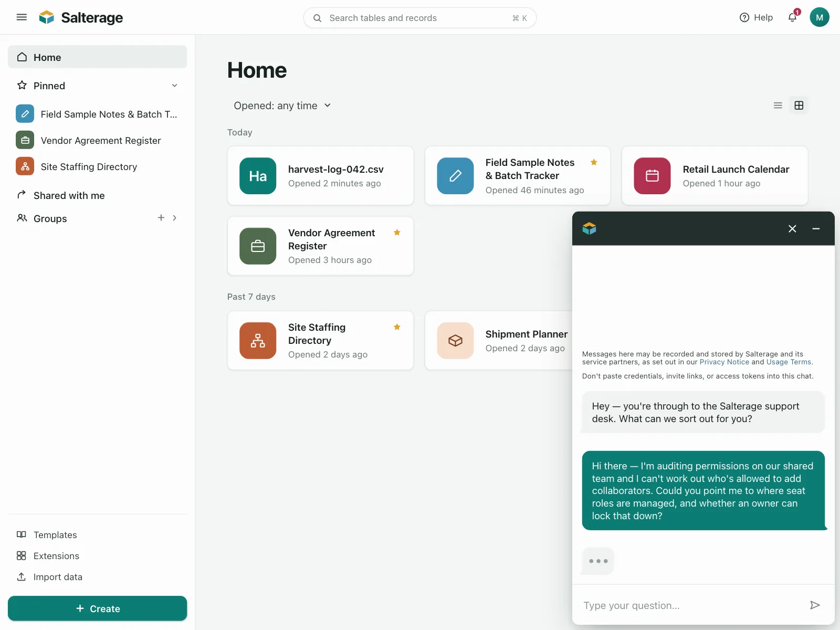
Task: Click the Field Sample Notes card pencil icon
Action: coord(455,176)
